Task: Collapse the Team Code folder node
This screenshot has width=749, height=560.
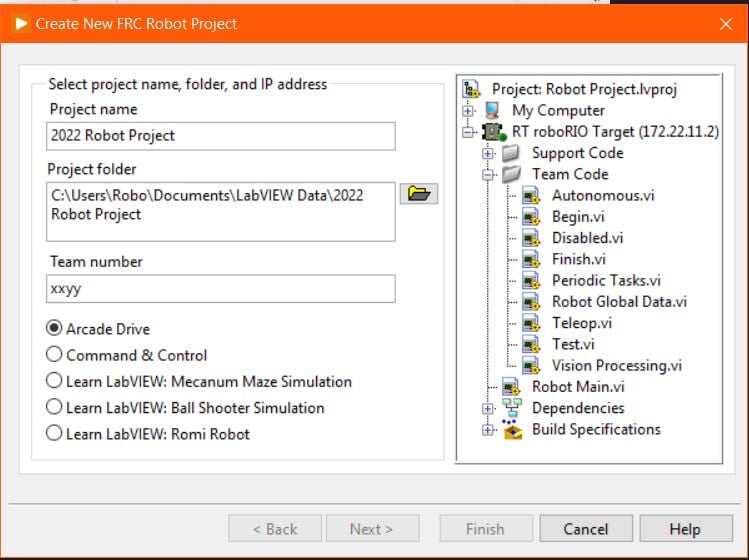Action: (487, 174)
